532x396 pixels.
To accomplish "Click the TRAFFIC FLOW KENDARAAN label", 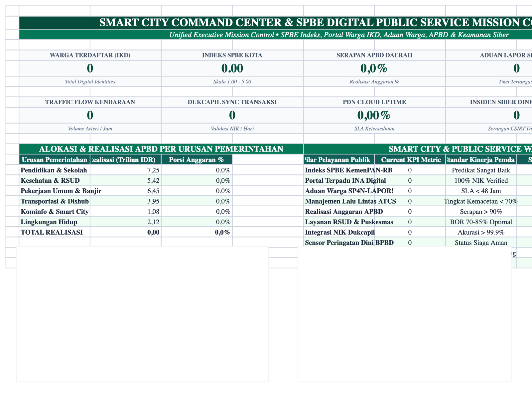I will click(x=90, y=102).
